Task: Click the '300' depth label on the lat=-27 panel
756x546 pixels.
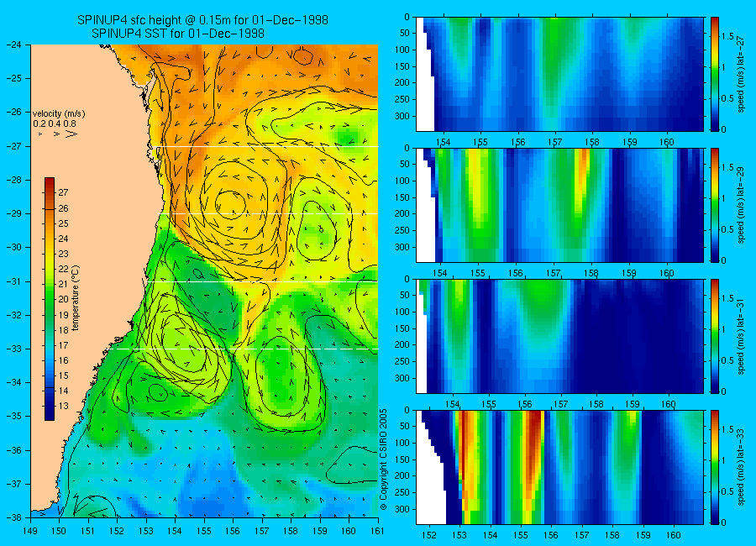Action: (402, 116)
